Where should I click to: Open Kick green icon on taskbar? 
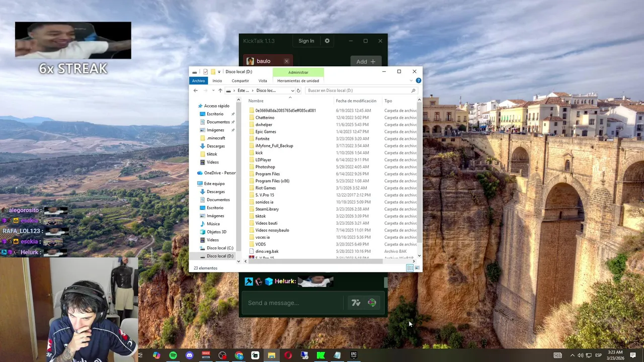click(320, 355)
